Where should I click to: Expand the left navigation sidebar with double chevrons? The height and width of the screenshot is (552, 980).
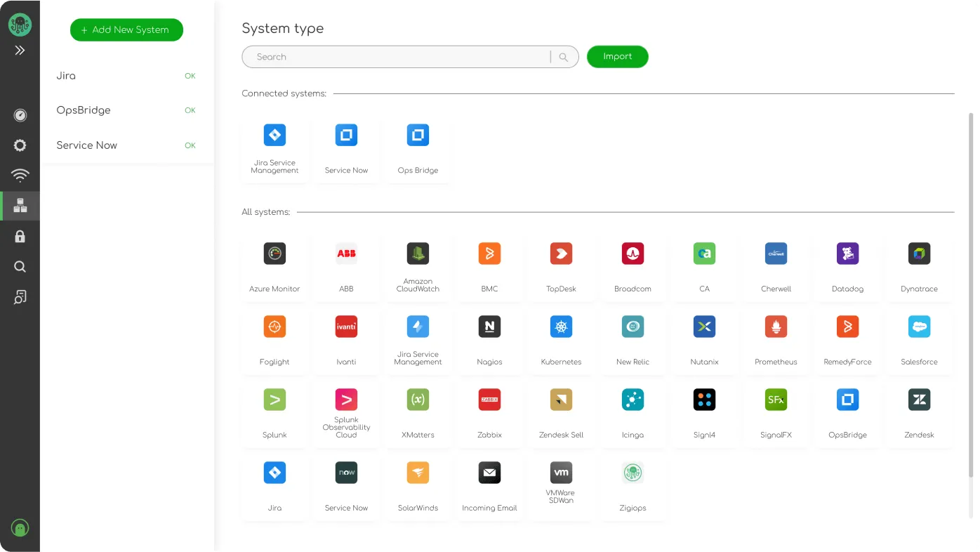pos(20,51)
